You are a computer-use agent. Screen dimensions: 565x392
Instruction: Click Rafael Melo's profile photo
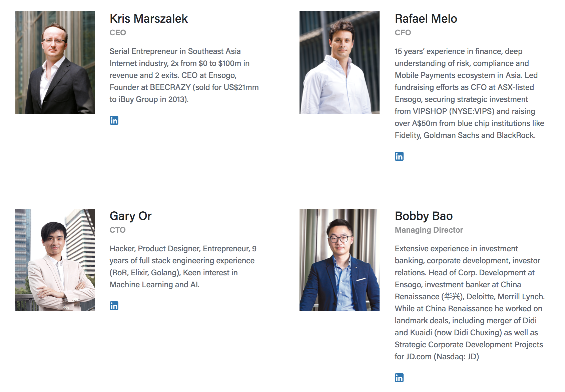[340, 63]
